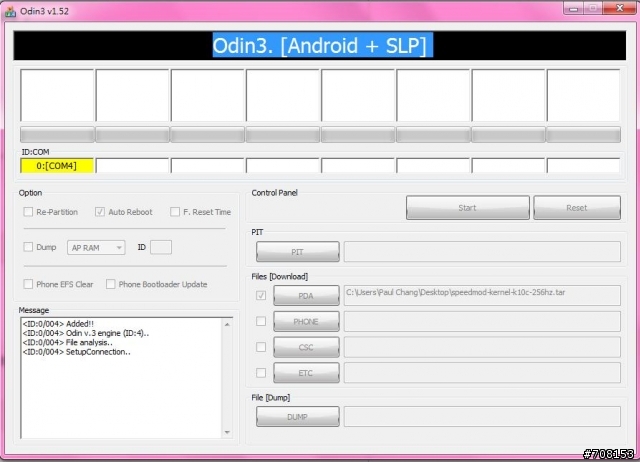Click the Reset button
This screenshot has width=640, height=462.
[x=577, y=208]
